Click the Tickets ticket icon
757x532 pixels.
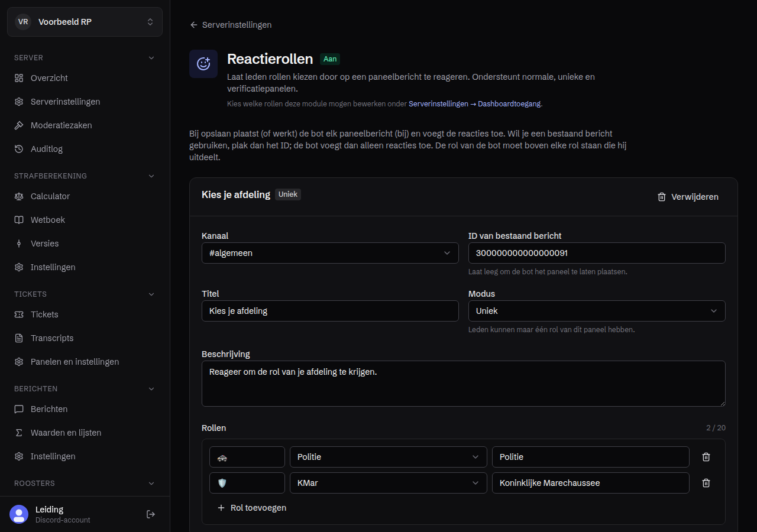(19, 314)
